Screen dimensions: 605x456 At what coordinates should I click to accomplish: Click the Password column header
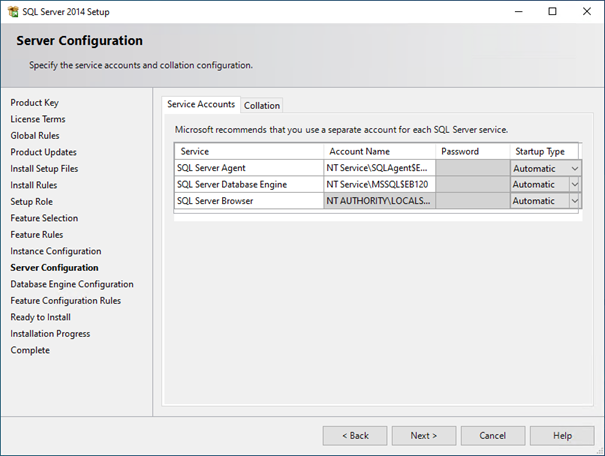473,151
